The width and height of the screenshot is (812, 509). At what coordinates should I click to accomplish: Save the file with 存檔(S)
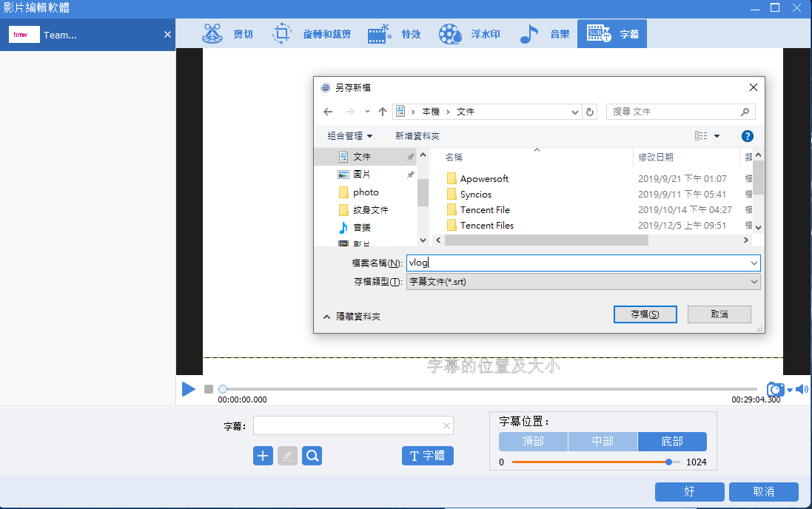pyautogui.click(x=645, y=314)
